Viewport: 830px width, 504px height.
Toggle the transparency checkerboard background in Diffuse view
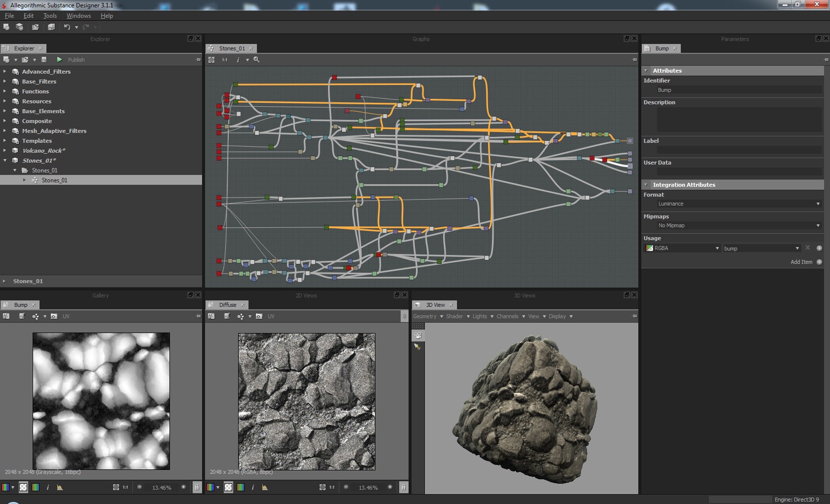click(228, 487)
